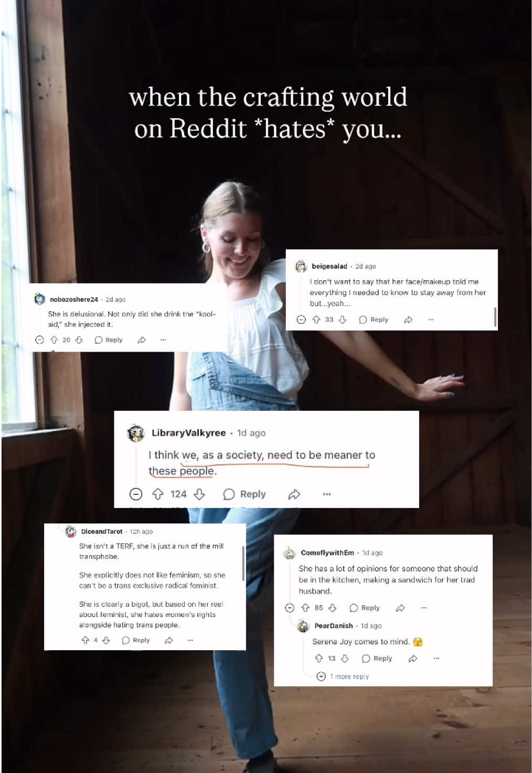Screen dimensions: 532x773
Task: Share the ComeflywithEm comment
Action: pyautogui.click(x=400, y=608)
